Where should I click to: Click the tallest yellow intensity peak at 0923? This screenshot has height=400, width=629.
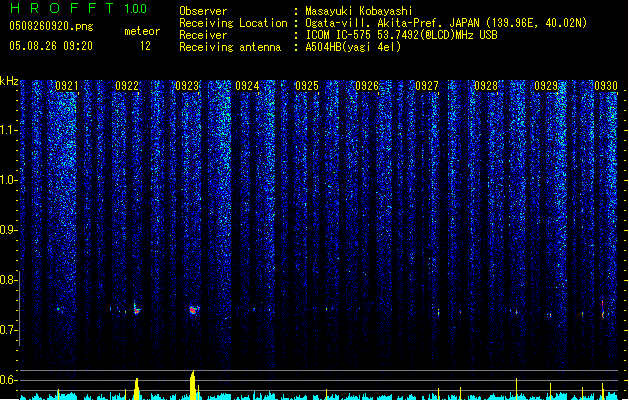point(193,385)
